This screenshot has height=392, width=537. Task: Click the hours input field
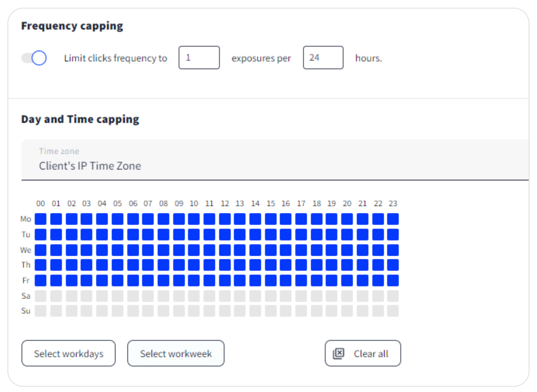pyautogui.click(x=323, y=58)
